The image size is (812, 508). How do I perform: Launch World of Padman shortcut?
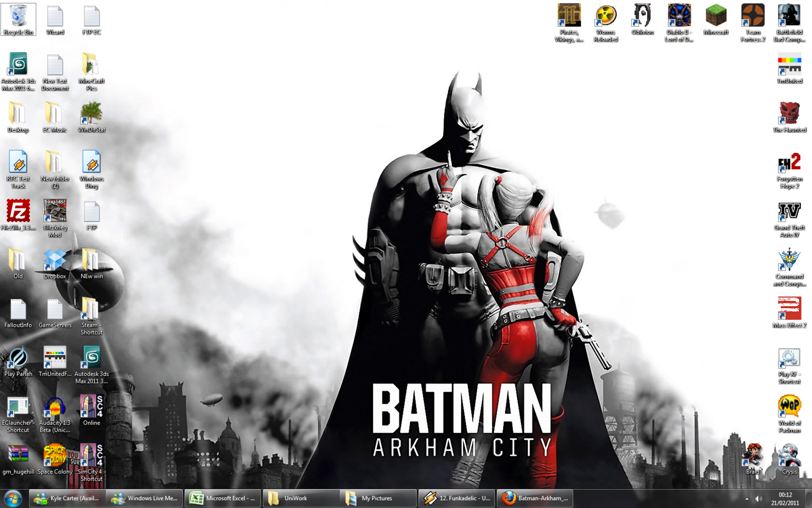(789, 414)
